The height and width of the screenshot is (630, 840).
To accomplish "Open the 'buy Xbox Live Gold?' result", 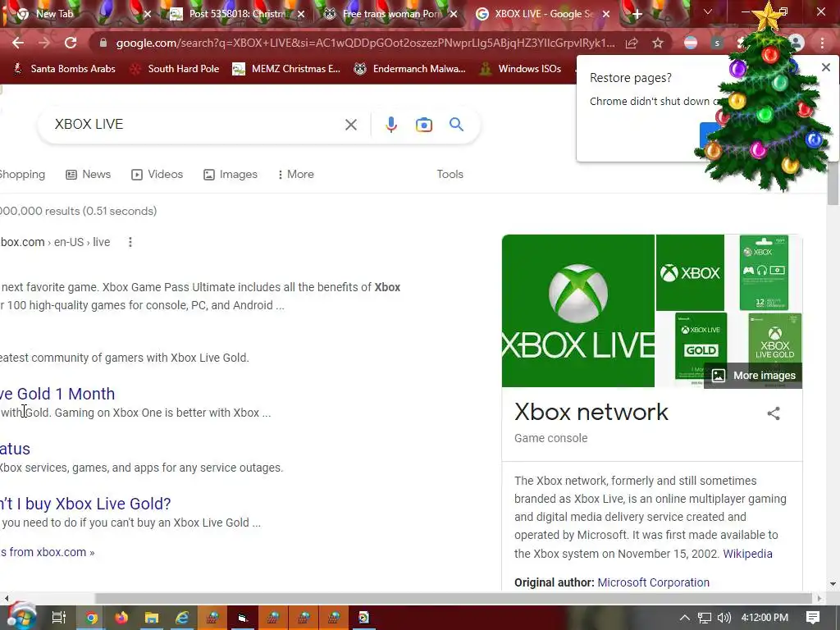I will (x=85, y=504).
